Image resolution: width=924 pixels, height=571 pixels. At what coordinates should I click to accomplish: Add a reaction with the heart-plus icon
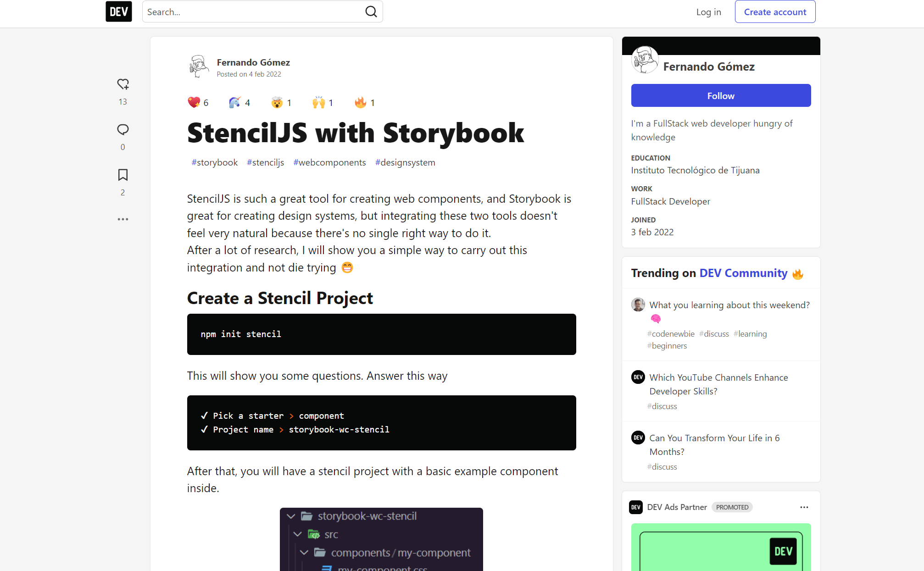[x=122, y=84]
